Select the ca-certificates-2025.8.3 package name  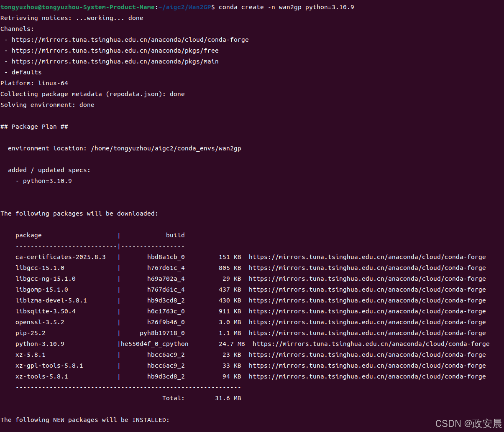[x=61, y=257]
